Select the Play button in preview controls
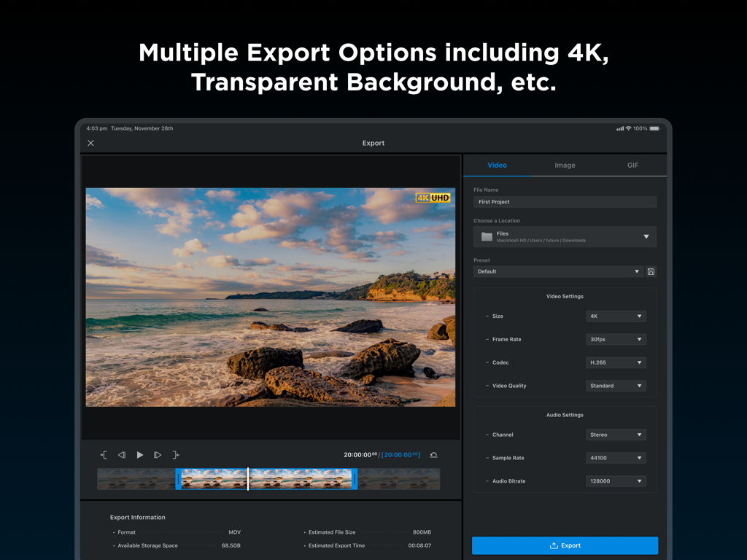Image resolution: width=747 pixels, height=560 pixels. (x=139, y=454)
